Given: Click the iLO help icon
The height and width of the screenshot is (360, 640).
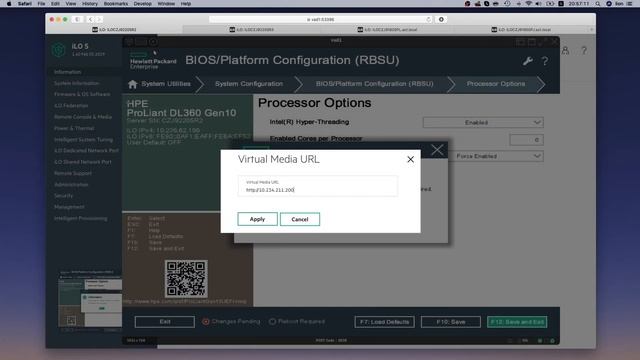Looking at the screenshot, I should pos(584,51).
